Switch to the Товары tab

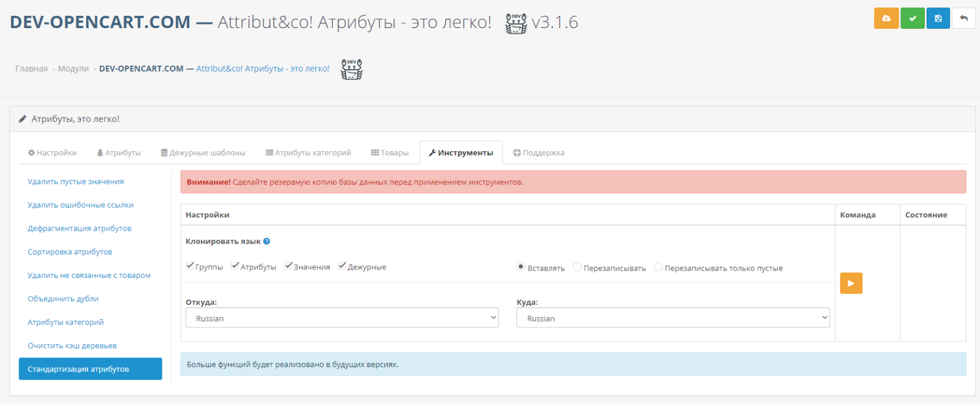click(x=390, y=152)
